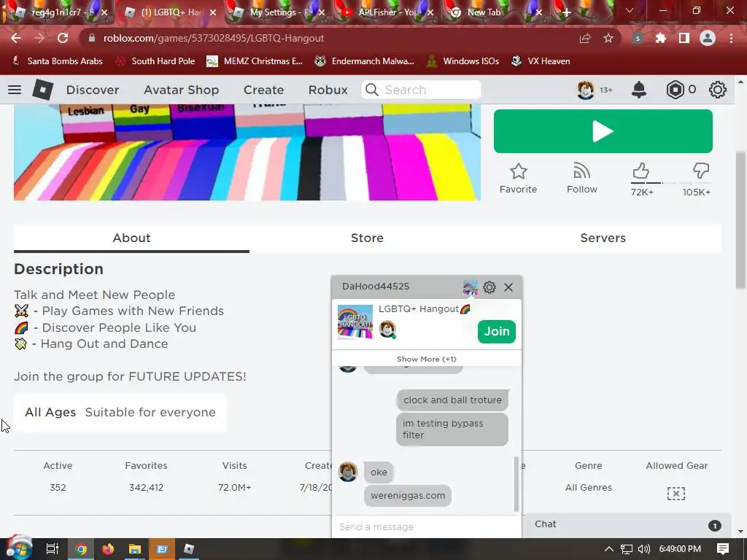
Task: Show hidden system tray icons
Action: point(608,549)
